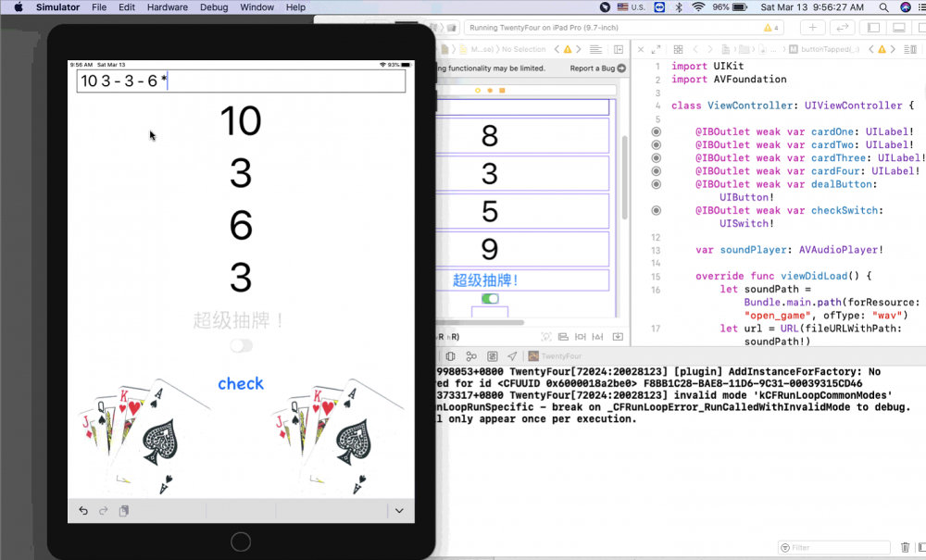Screen dimensions: 926x560
Task: Click the text field containing 10 3 - 3 - 6
Action: [241, 81]
